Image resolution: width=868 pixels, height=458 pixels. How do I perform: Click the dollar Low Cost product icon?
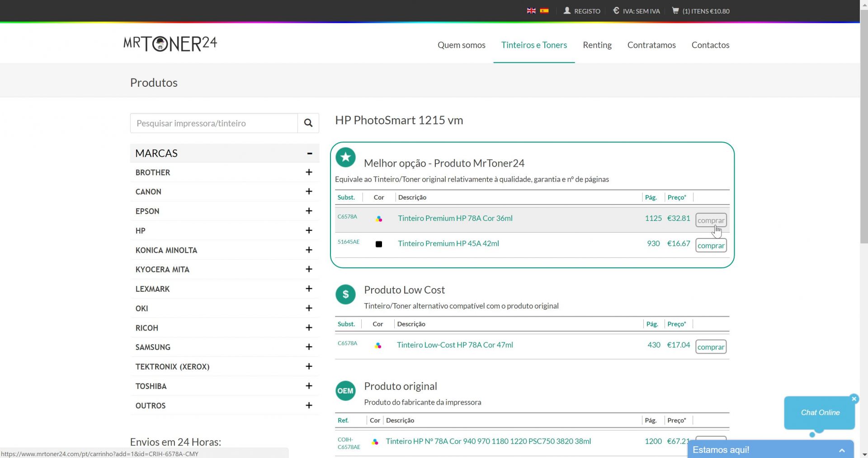(345, 294)
